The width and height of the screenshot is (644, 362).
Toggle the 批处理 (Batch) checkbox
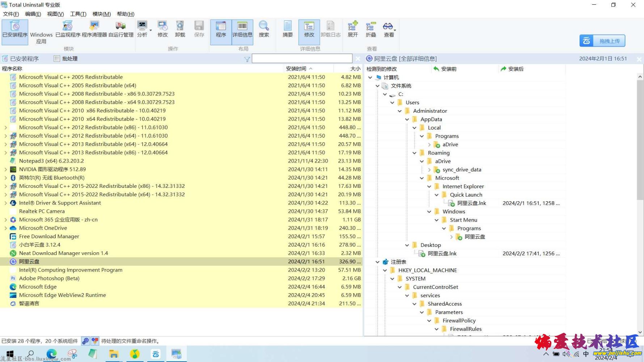57,59
